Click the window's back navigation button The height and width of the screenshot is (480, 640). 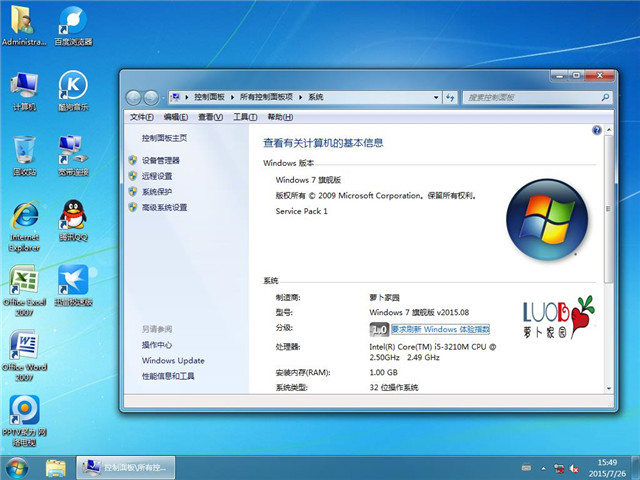134,97
